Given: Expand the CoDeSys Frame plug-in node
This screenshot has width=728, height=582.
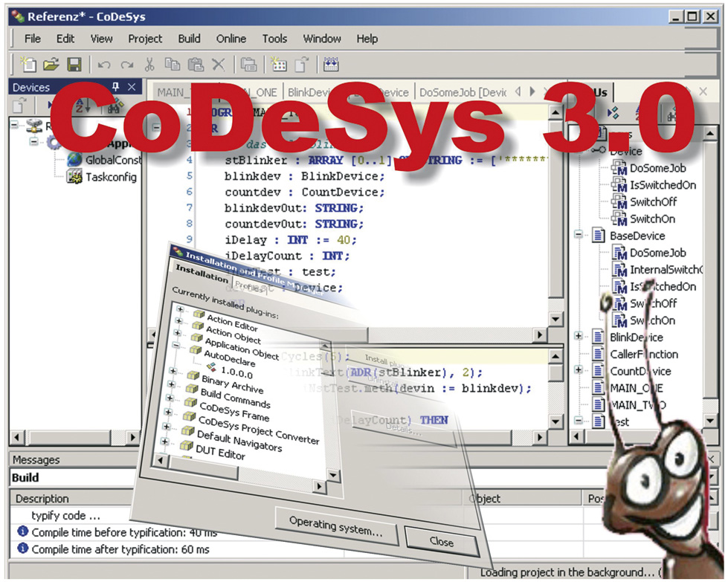Looking at the screenshot, I should (169, 397).
